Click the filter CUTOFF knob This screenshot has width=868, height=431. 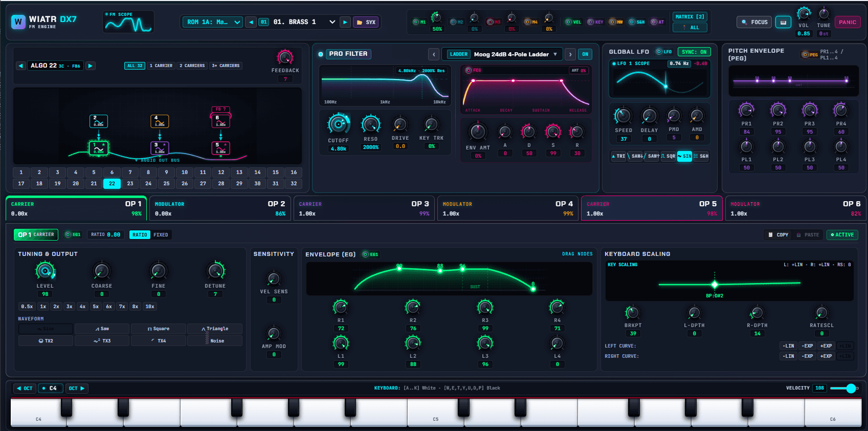click(x=339, y=124)
